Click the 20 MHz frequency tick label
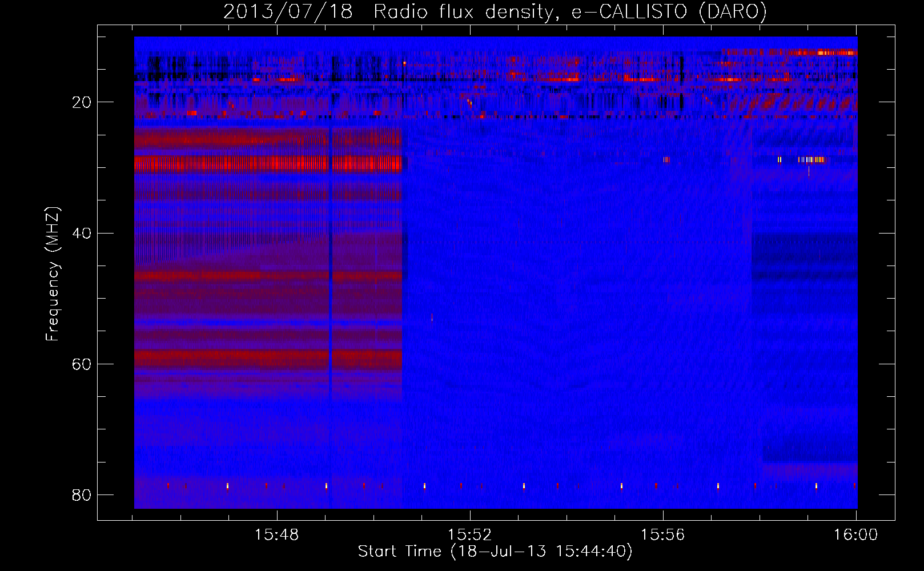 point(82,102)
